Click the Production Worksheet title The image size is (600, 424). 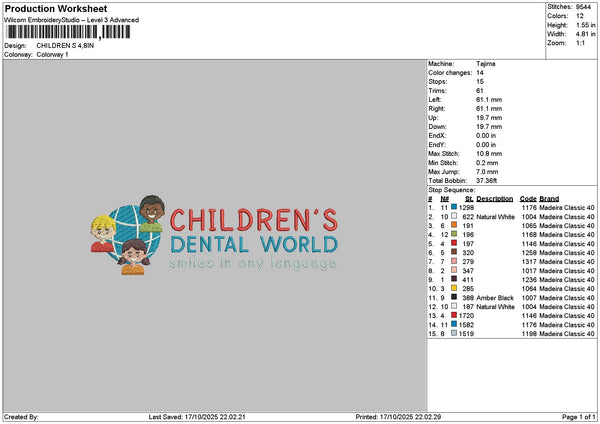[56, 8]
